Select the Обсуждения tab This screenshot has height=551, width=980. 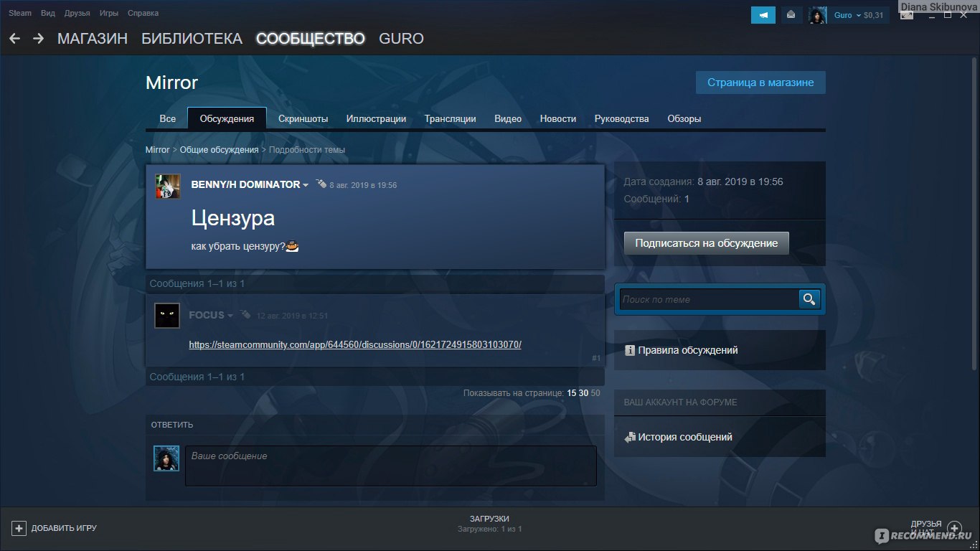pyautogui.click(x=227, y=118)
